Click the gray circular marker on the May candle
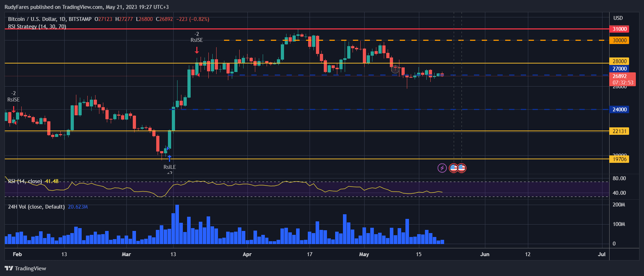The width and height of the screenshot is (644, 276). click(x=395, y=70)
